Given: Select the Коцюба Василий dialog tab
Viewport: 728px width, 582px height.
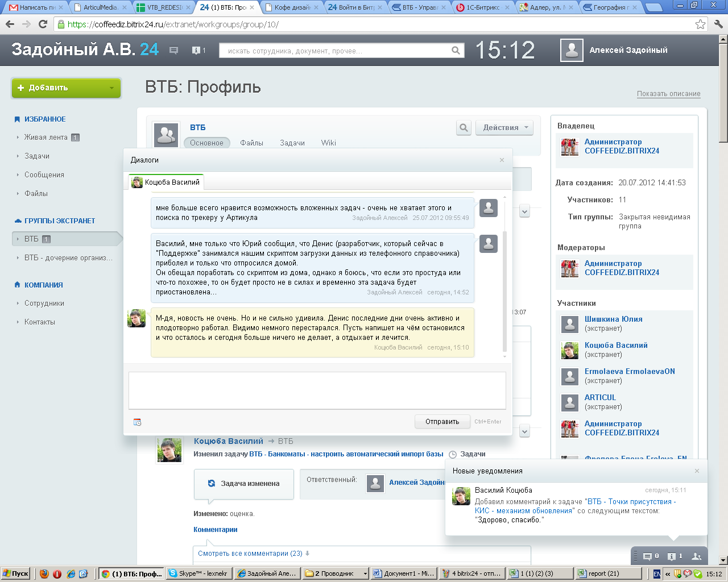Looking at the screenshot, I should (166, 182).
